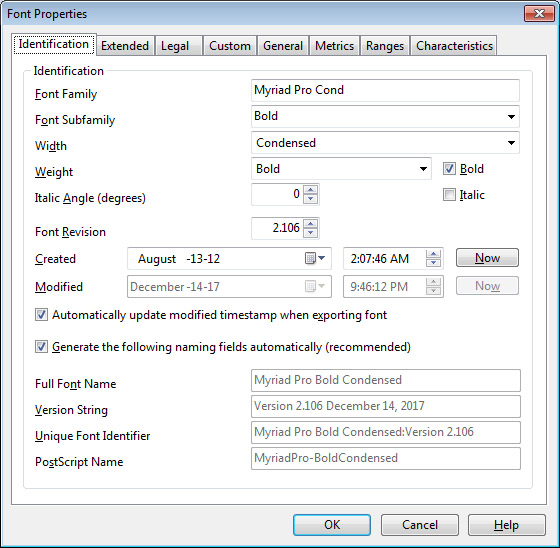Open the General tab
The image size is (560, 548).
(x=283, y=46)
